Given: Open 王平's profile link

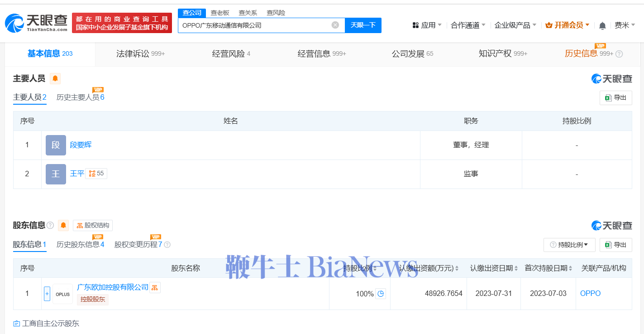Looking at the screenshot, I should point(77,174).
